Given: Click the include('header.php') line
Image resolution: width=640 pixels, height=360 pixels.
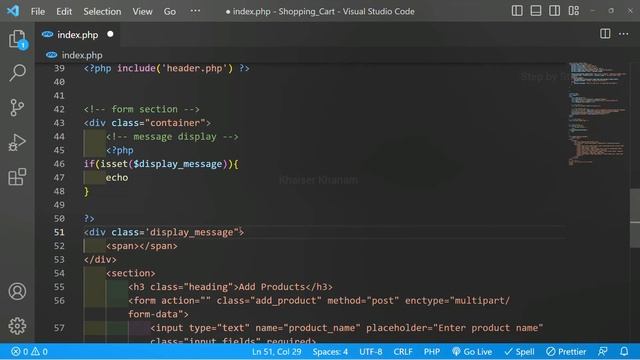Looking at the screenshot, I should pos(167,68).
